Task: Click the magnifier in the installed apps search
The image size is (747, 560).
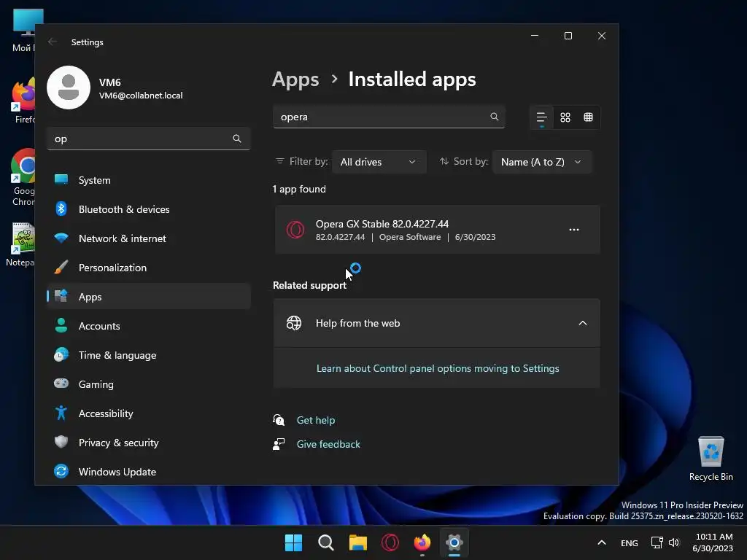Action: (x=494, y=117)
